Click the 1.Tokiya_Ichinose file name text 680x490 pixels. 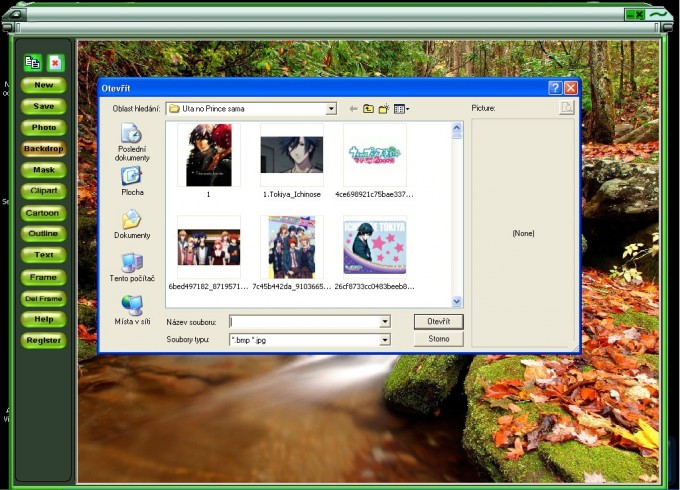coord(291,195)
